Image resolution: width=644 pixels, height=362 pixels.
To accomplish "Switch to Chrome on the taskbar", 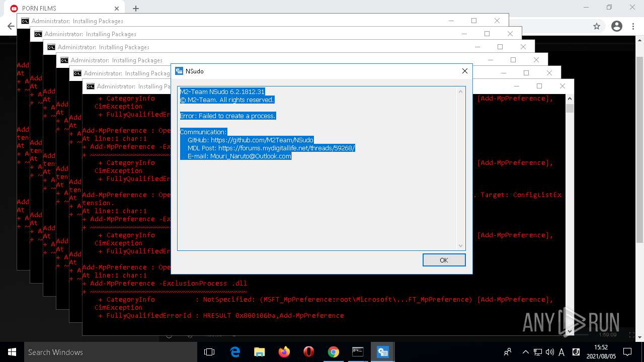I will point(333,352).
